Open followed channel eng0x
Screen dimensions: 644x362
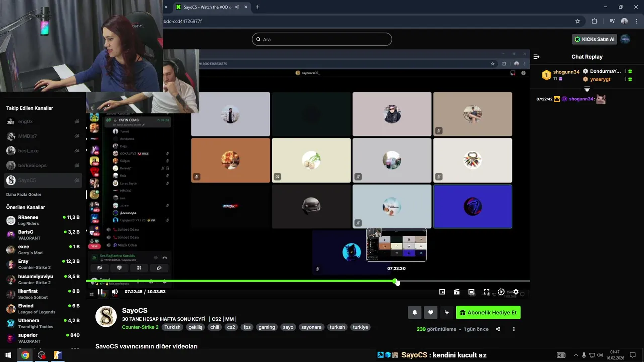pyautogui.click(x=43, y=121)
